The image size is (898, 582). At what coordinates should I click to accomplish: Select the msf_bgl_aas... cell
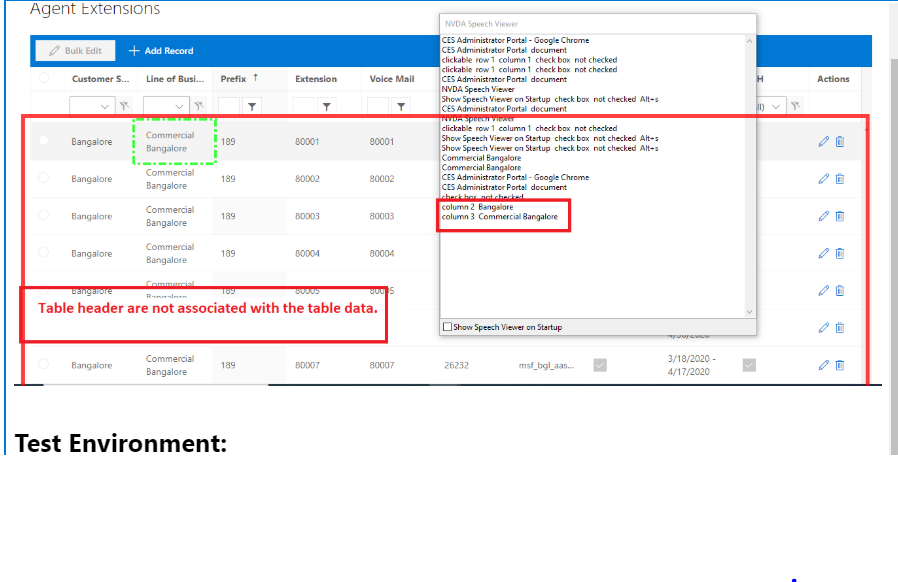pos(546,365)
